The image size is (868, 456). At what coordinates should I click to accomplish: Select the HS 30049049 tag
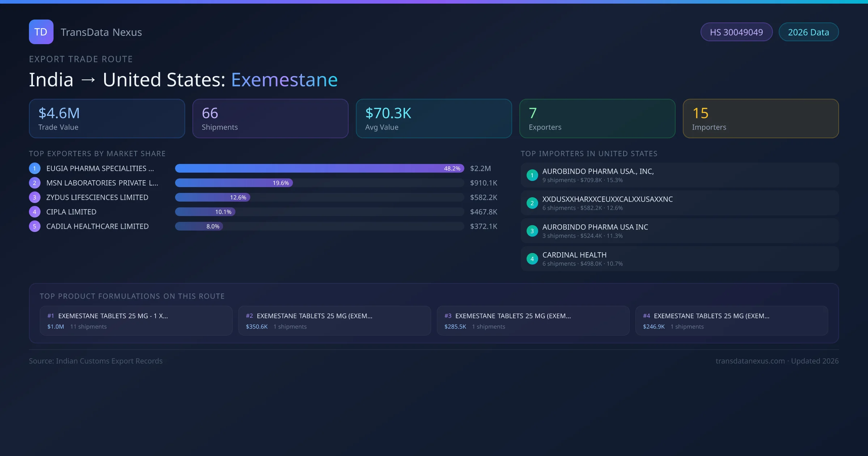coord(736,32)
